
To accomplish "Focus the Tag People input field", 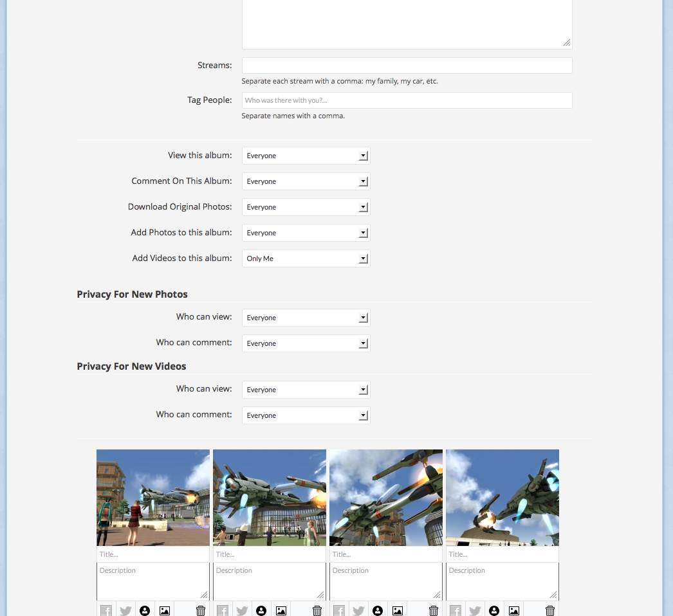I will pos(407,100).
